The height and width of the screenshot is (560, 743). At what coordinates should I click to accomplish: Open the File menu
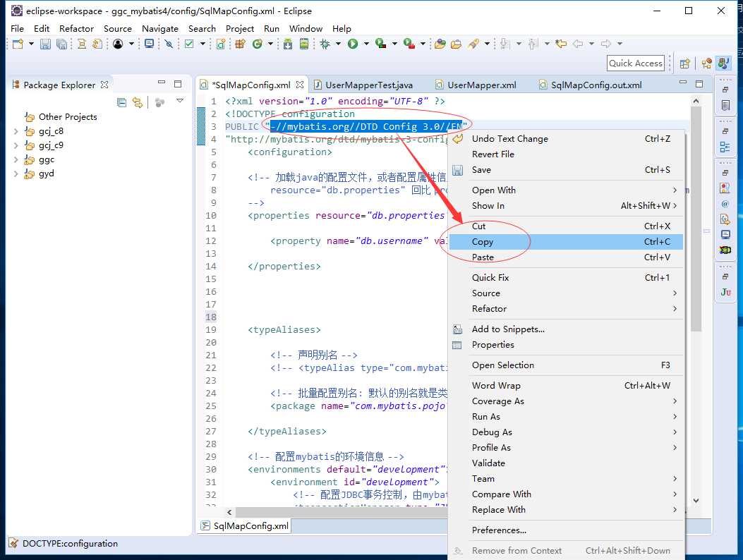[17, 28]
